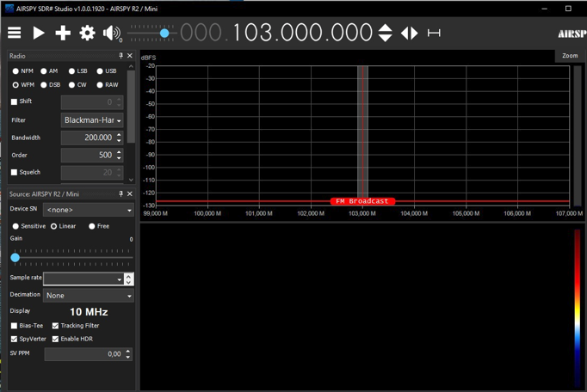This screenshot has height=392, width=587.
Task: Pin the Source AIRSPY panel
Action: point(120,193)
